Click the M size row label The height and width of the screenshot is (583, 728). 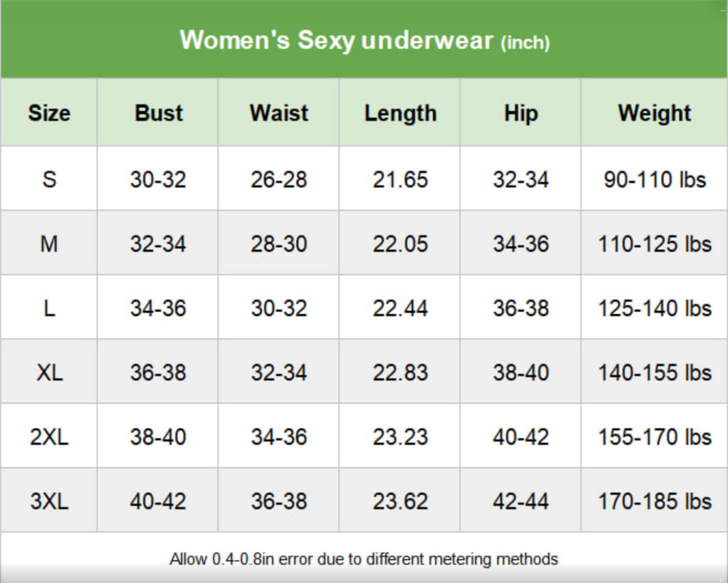49,244
